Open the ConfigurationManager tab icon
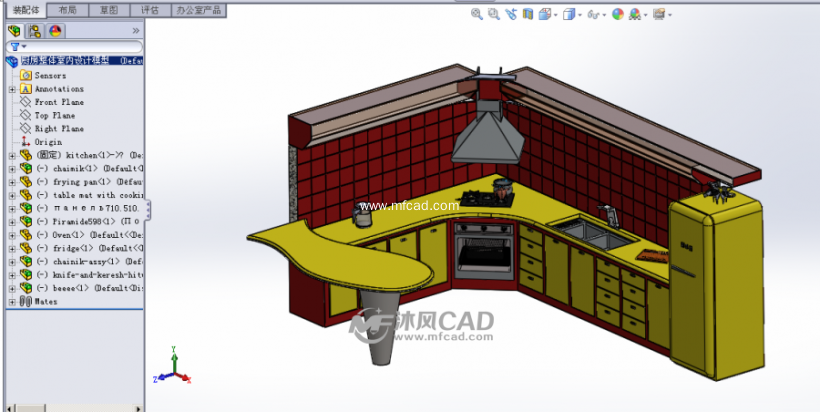 (x=35, y=31)
